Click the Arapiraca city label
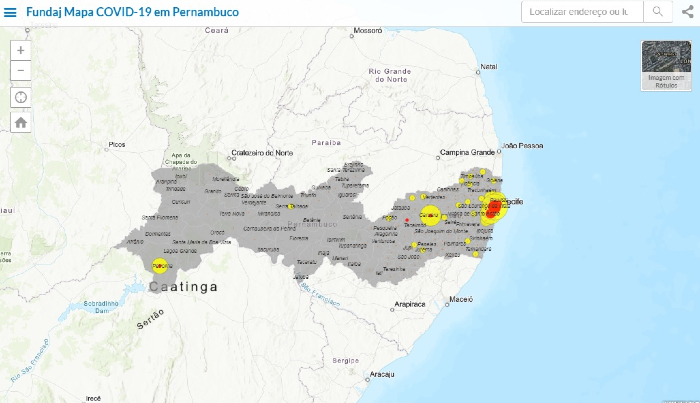700x403 pixels. tap(410, 304)
